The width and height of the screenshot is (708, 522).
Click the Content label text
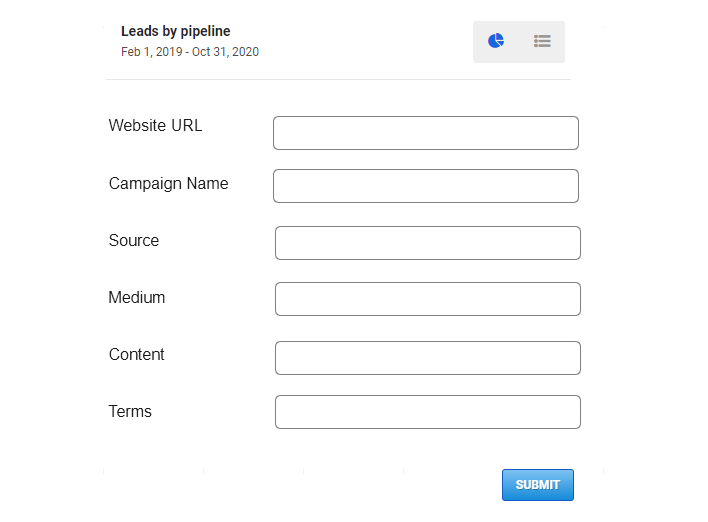click(136, 354)
